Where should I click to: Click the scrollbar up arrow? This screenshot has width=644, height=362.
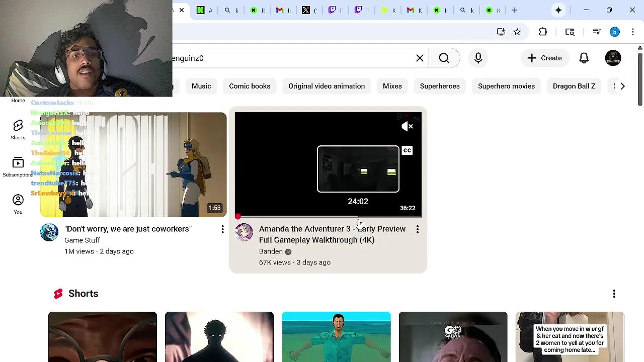[640, 48]
